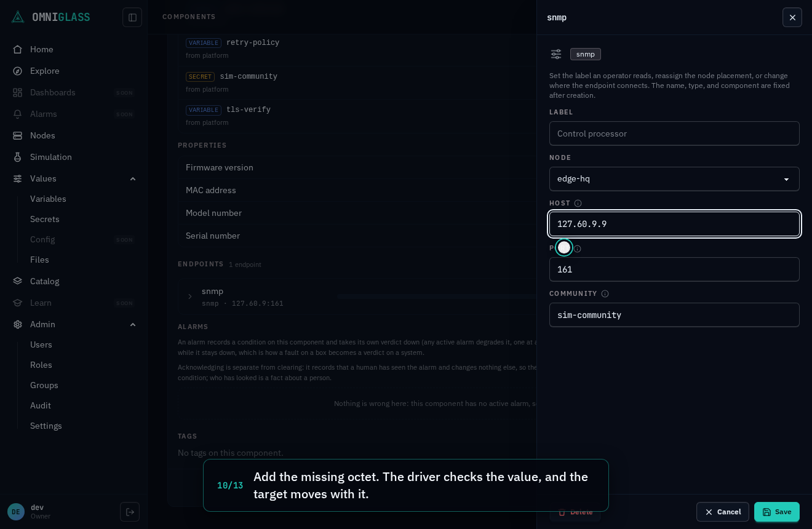This screenshot has height=529, width=812.
Task: Click the DE user avatar
Action: click(16, 512)
